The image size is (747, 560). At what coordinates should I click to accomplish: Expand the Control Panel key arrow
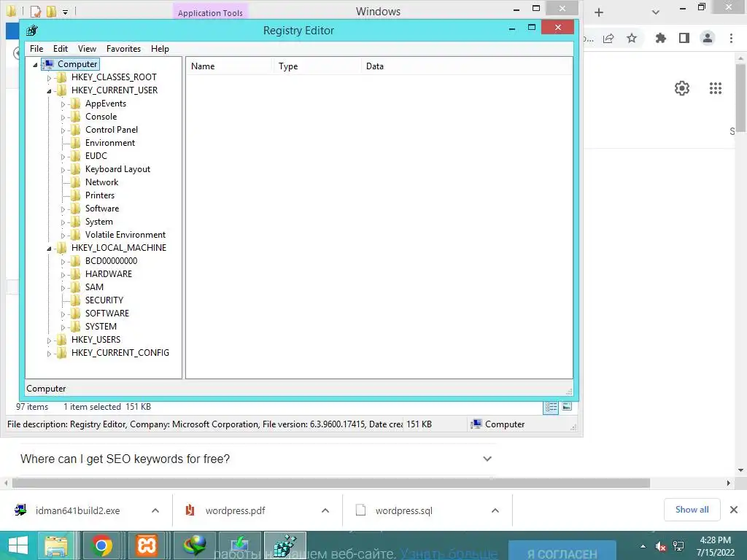[x=63, y=130]
